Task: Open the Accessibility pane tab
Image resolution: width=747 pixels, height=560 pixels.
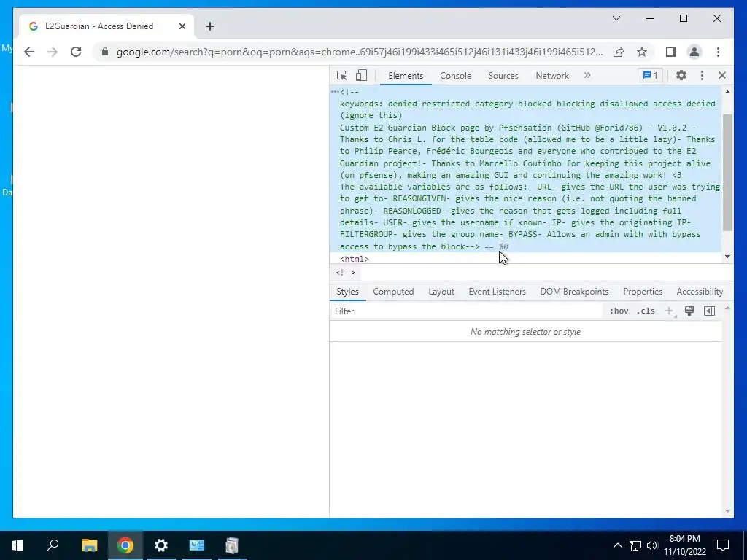Action: coord(700,292)
